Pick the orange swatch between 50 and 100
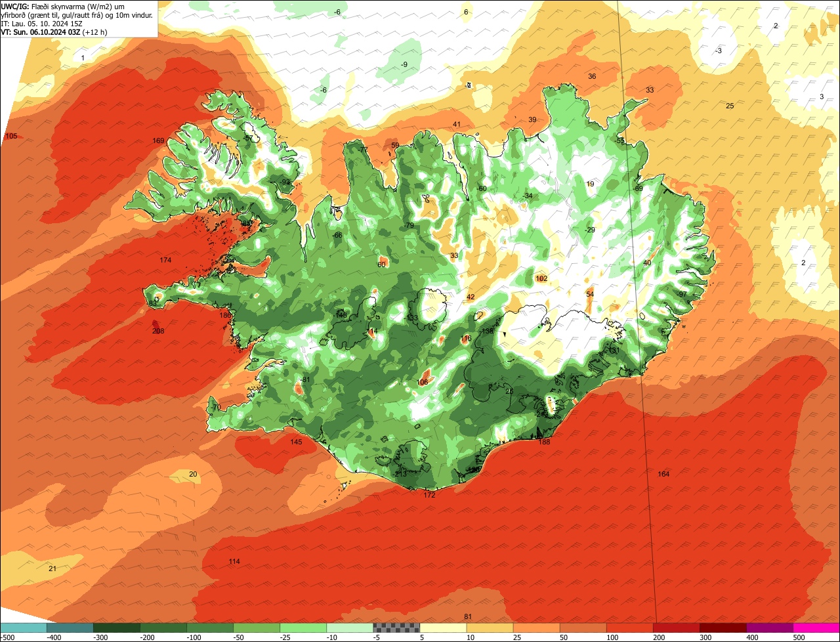Viewport: 840px width, 642px height. click(x=583, y=628)
